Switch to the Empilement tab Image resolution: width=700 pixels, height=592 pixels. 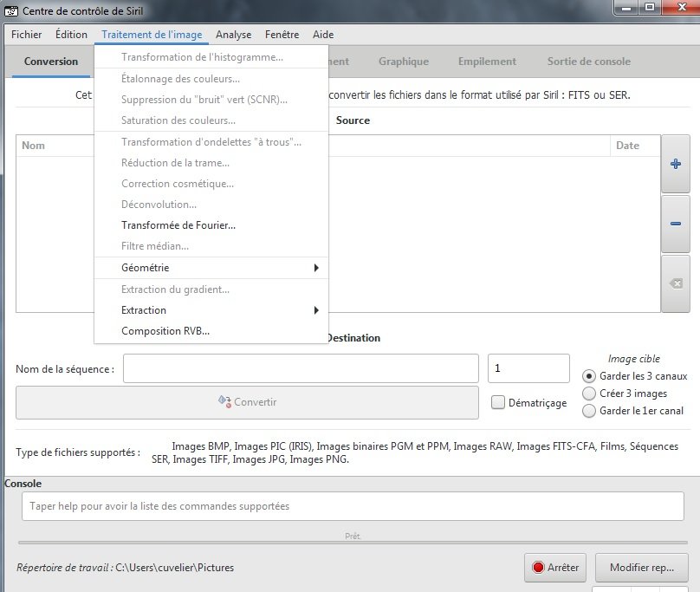[487, 62]
